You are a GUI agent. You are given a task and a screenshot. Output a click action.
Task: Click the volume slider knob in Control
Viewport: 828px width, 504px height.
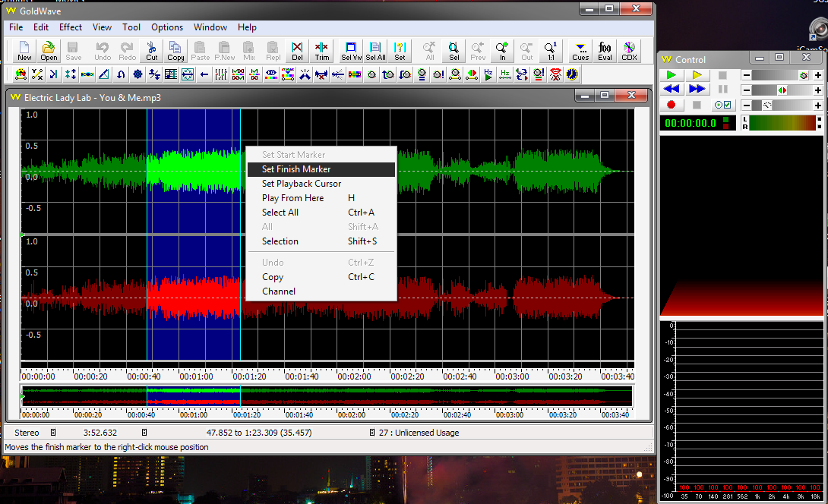tap(803, 75)
